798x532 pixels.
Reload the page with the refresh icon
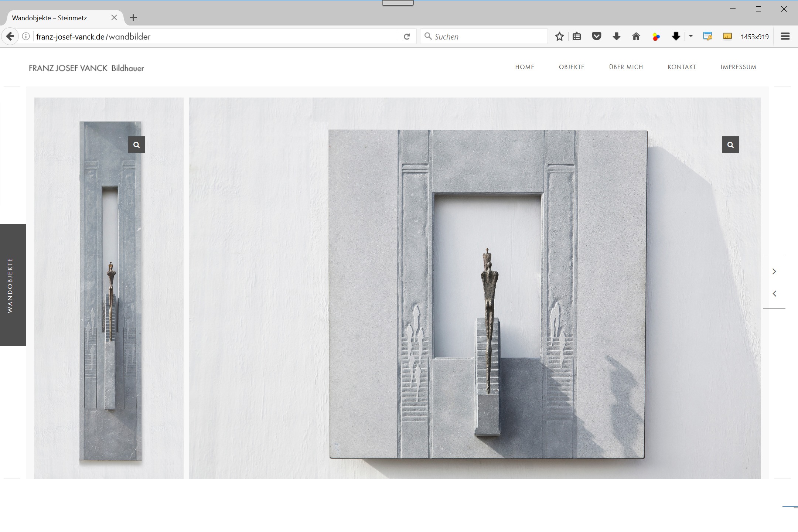(x=407, y=36)
